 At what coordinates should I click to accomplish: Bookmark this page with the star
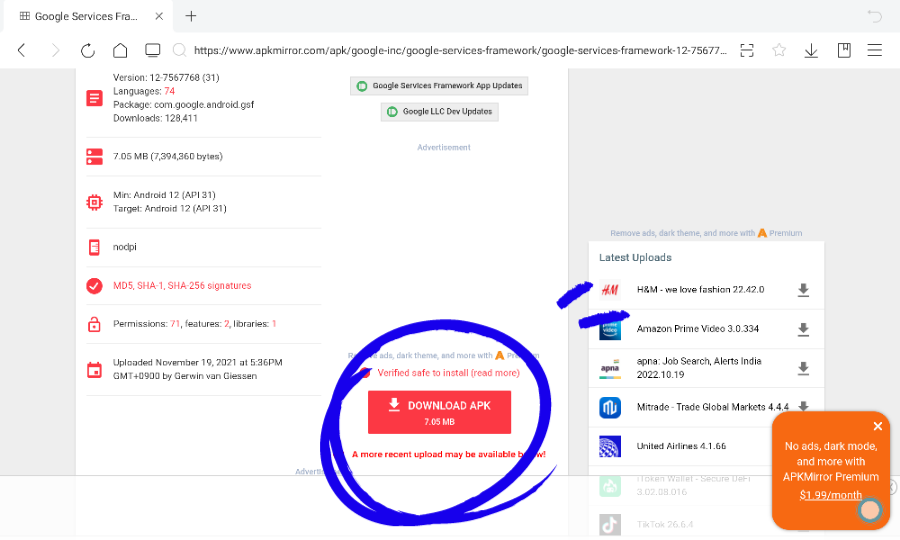click(x=779, y=50)
